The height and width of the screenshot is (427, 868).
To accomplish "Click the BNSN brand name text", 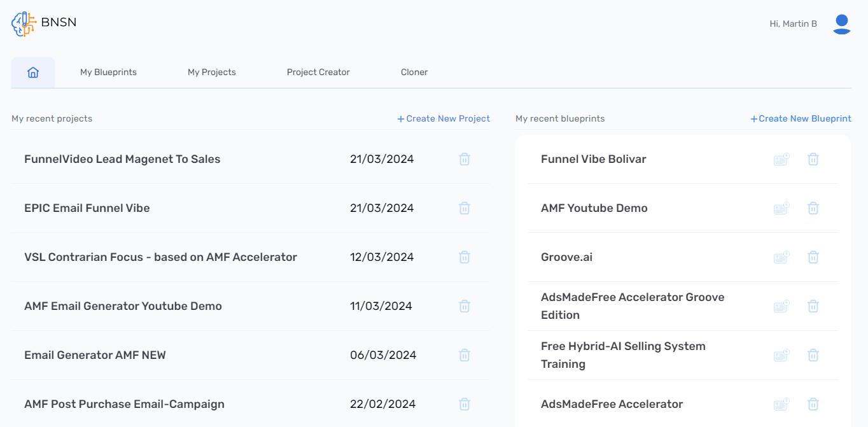I will coord(59,22).
